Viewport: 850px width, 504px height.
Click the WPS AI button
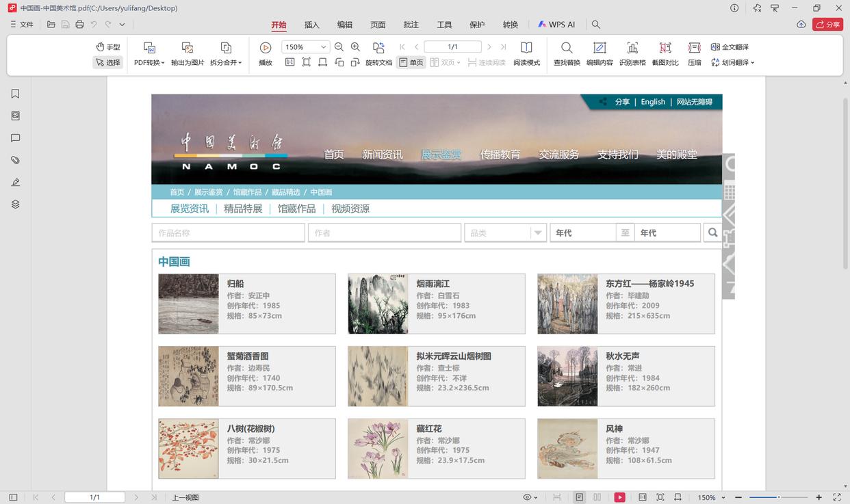[556, 25]
